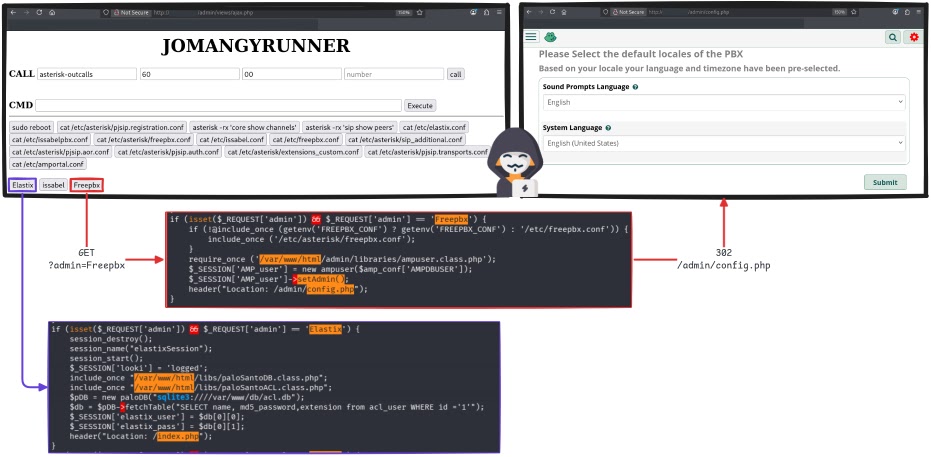
Task: Click cat /etc/asterisk/sip_additional.conf button
Action: tap(406, 140)
